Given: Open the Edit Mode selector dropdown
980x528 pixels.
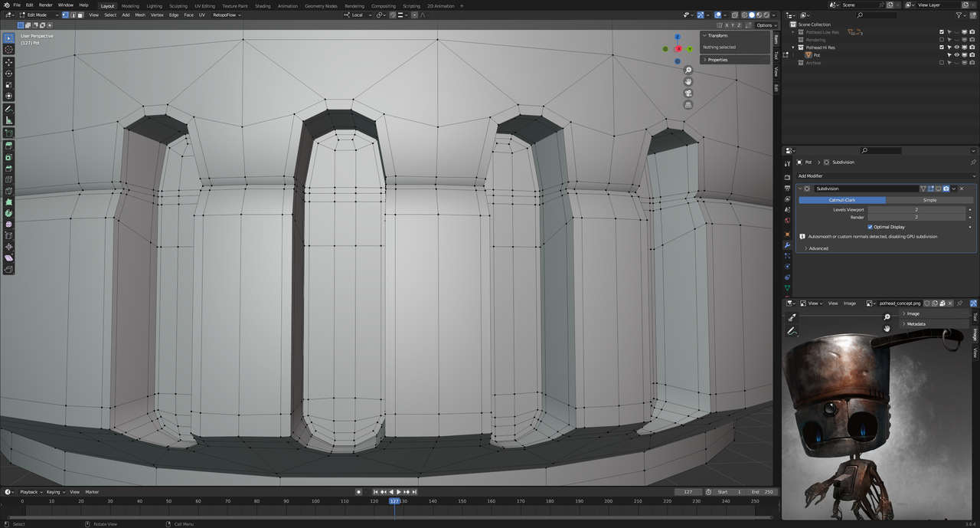Looking at the screenshot, I should 38,15.
